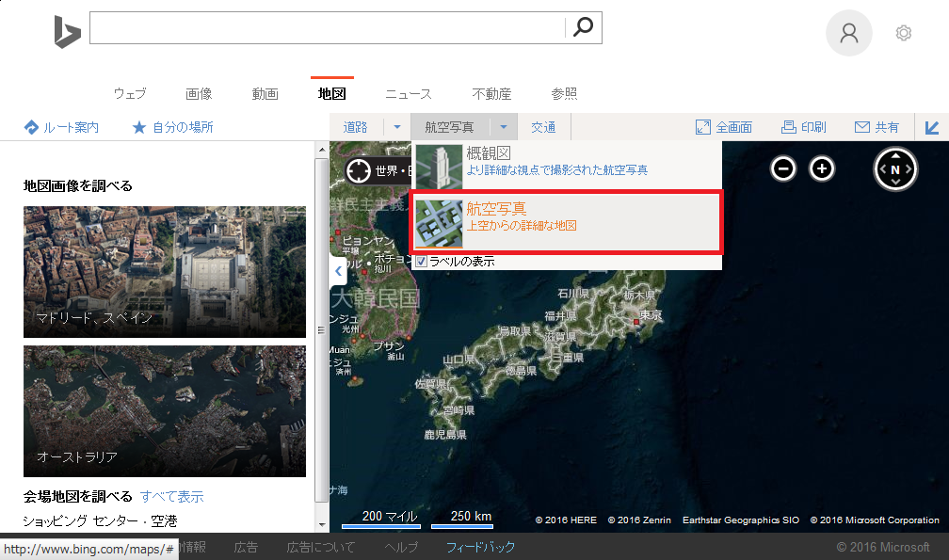This screenshot has height=560, width=949.
Task: Select the 道路 map view
Action: [x=355, y=128]
